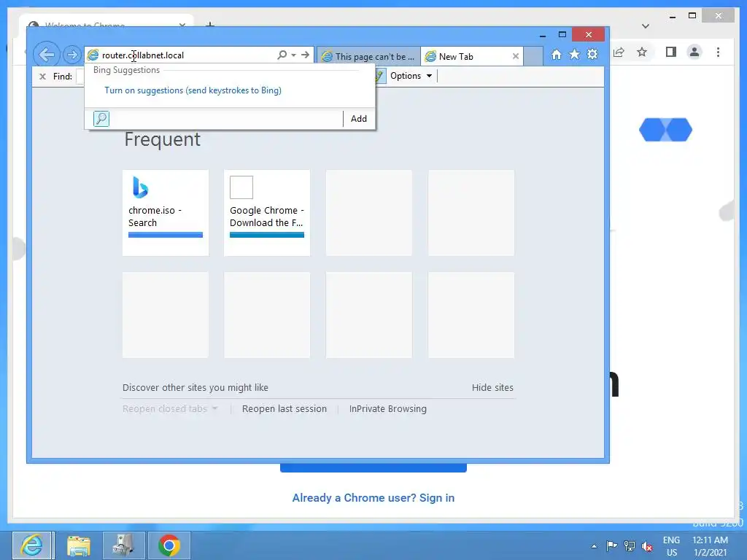Click Already a Chrome user? Sign in
This screenshot has width=747, height=560.
(373, 497)
